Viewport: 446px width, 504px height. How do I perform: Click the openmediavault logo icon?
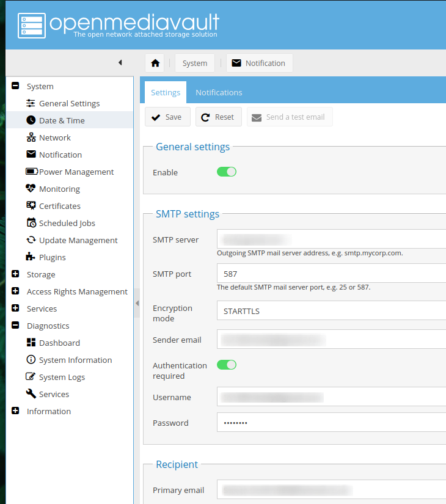32,26
